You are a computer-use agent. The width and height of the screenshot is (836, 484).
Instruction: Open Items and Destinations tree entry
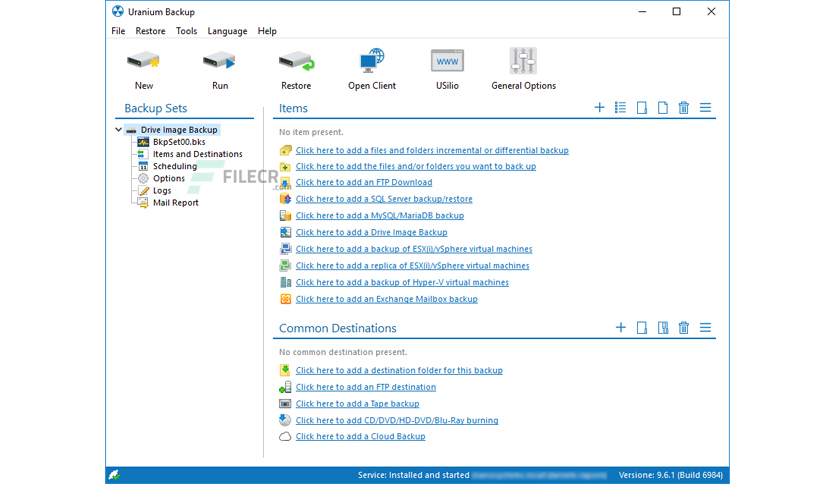pyautogui.click(x=198, y=154)
